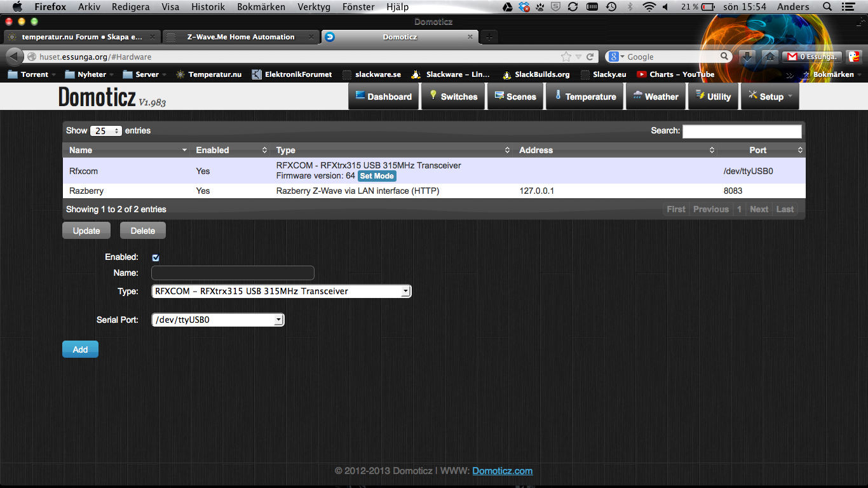The image size is (868, 488).
Task: Toggle the Enabled checkbox
Action: pos(156,258)
